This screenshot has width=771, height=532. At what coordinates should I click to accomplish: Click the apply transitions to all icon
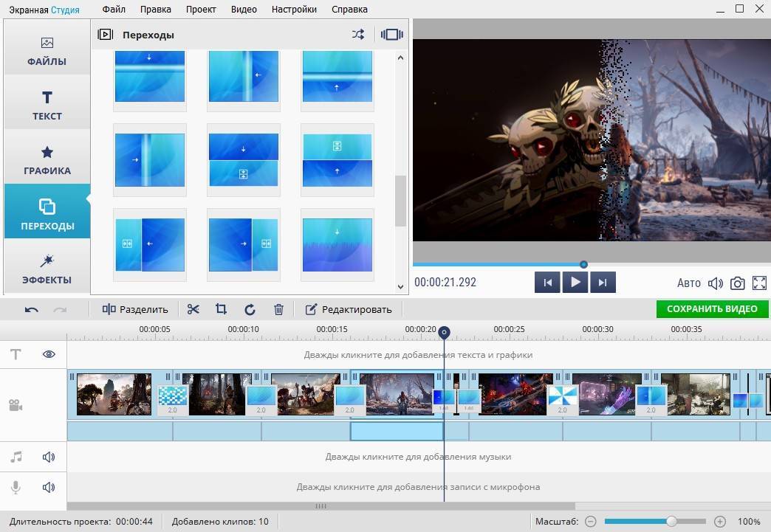(x=391, y=35)
